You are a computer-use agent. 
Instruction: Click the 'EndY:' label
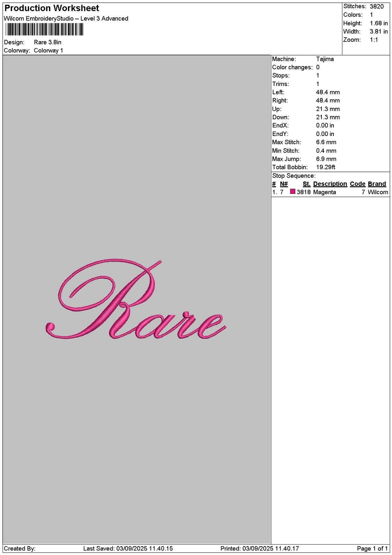click(280, 134)
